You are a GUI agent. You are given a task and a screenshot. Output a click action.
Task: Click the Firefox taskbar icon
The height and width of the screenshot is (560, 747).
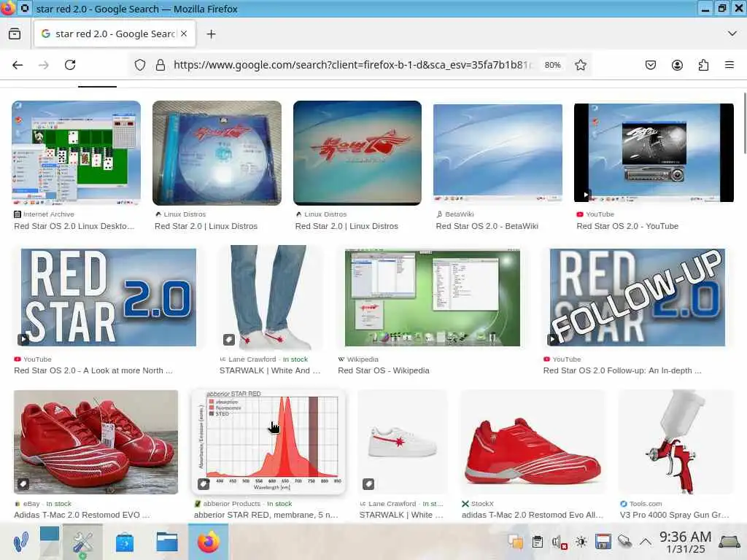click(x=208, y=542)
